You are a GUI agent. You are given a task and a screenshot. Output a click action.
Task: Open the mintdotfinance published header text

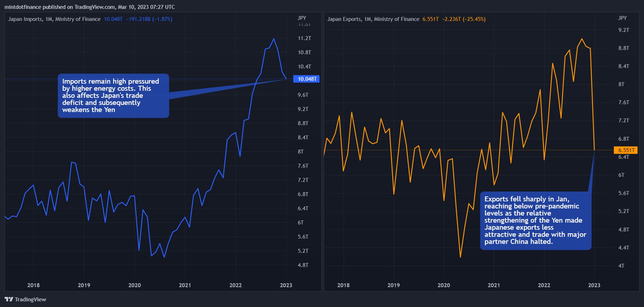click(90, 7)
